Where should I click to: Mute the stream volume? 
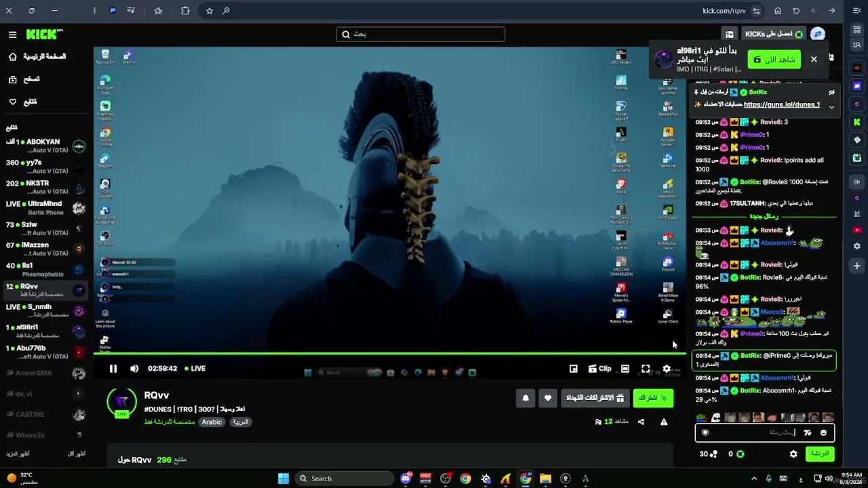[x=134, y=369]
